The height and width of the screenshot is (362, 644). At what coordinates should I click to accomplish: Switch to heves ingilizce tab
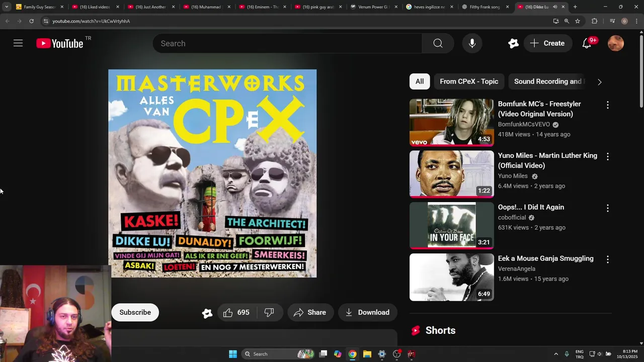pyautogui.click(x=429, y=7)
